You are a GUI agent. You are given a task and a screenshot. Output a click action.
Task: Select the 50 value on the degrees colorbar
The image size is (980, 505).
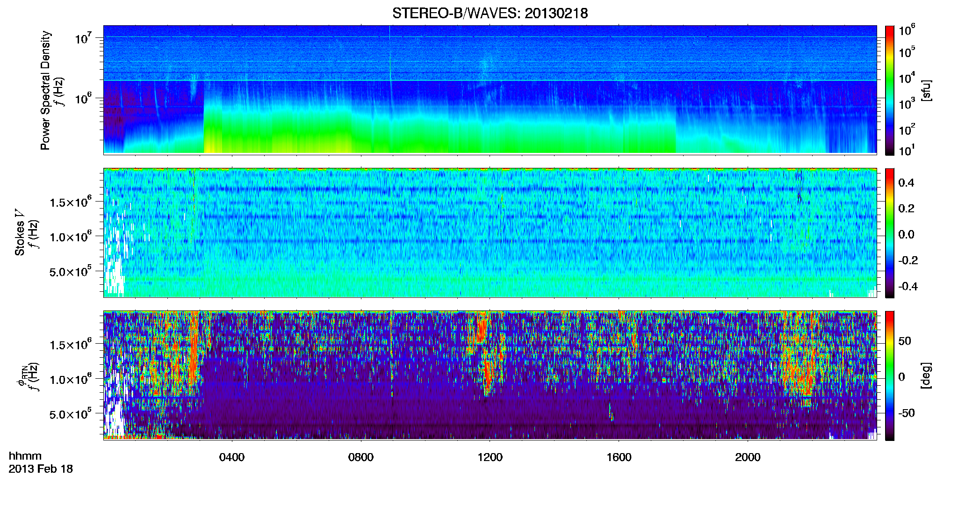tap(905, 341)
